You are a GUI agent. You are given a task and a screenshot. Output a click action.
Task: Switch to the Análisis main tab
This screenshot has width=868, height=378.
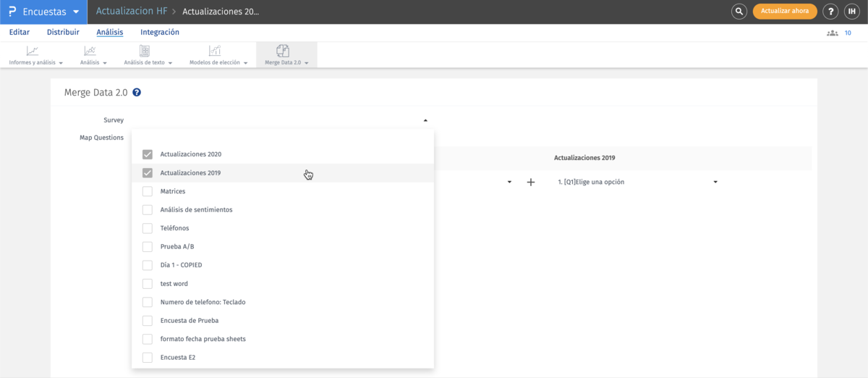point(110,33)
